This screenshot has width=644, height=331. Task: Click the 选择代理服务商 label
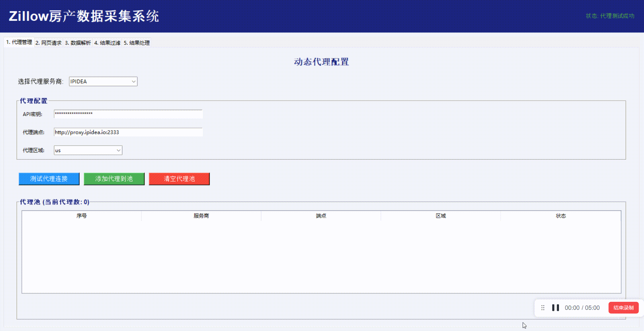[x=41, y=82]
